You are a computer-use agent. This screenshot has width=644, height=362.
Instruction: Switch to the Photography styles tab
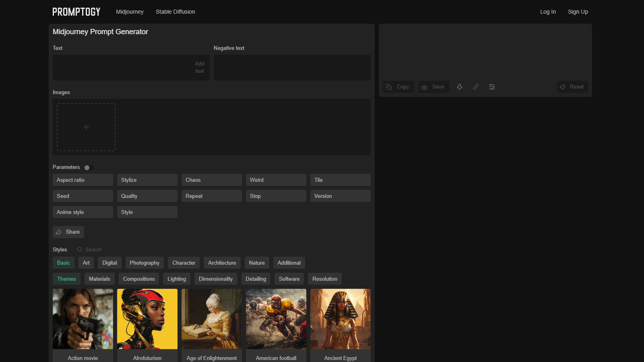click(144, 263)
